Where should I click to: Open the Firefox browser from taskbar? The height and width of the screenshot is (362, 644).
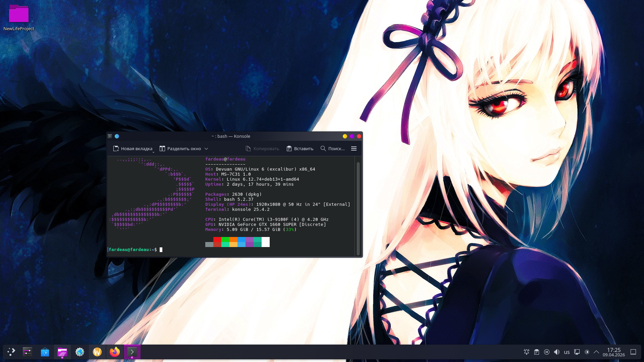point(115,352)
